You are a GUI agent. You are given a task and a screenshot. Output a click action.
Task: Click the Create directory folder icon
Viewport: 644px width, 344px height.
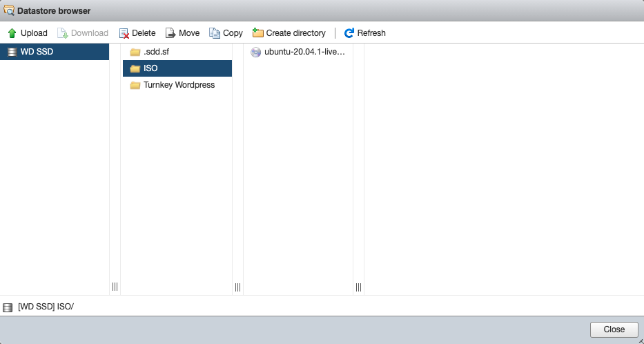pos(258,32)
